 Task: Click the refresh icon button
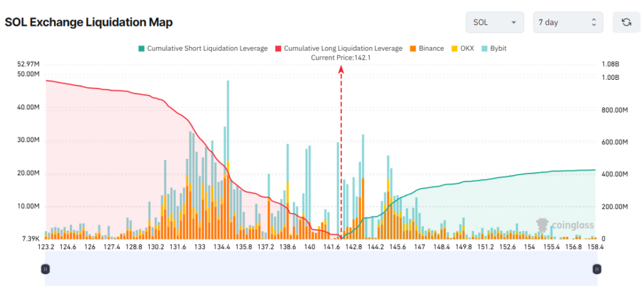(x=626, y=22)
